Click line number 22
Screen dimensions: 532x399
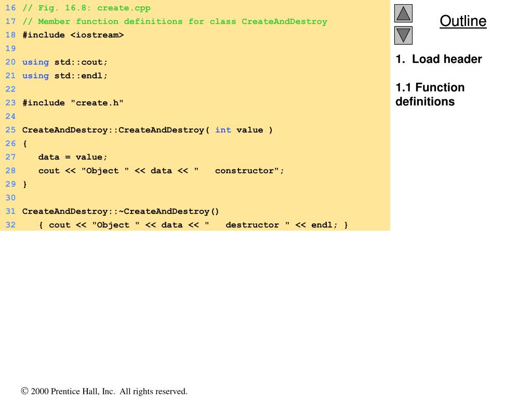pyautogui.click(x=10, y=89)
